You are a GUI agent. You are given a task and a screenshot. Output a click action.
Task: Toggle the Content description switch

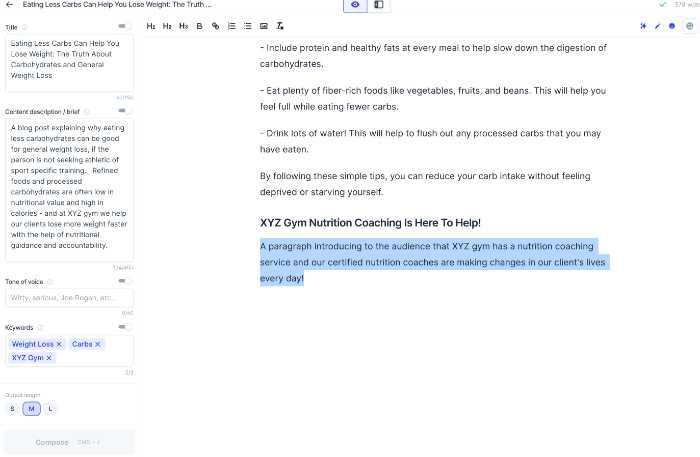click(x=124, y=111)
